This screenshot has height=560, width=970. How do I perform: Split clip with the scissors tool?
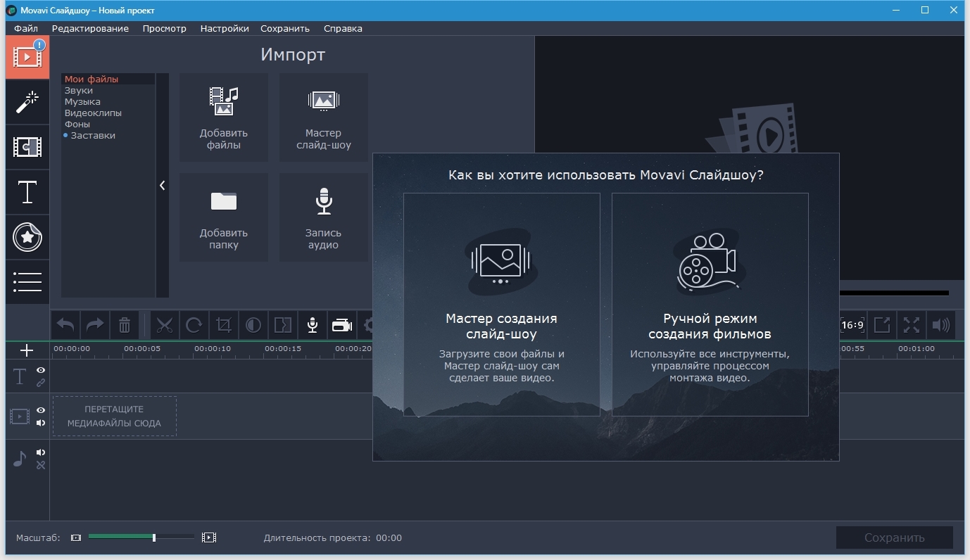point(165,325)
